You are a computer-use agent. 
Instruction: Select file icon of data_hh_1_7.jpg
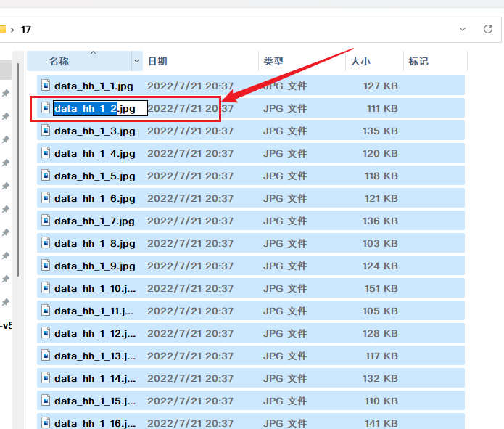(x=46, y=221)
